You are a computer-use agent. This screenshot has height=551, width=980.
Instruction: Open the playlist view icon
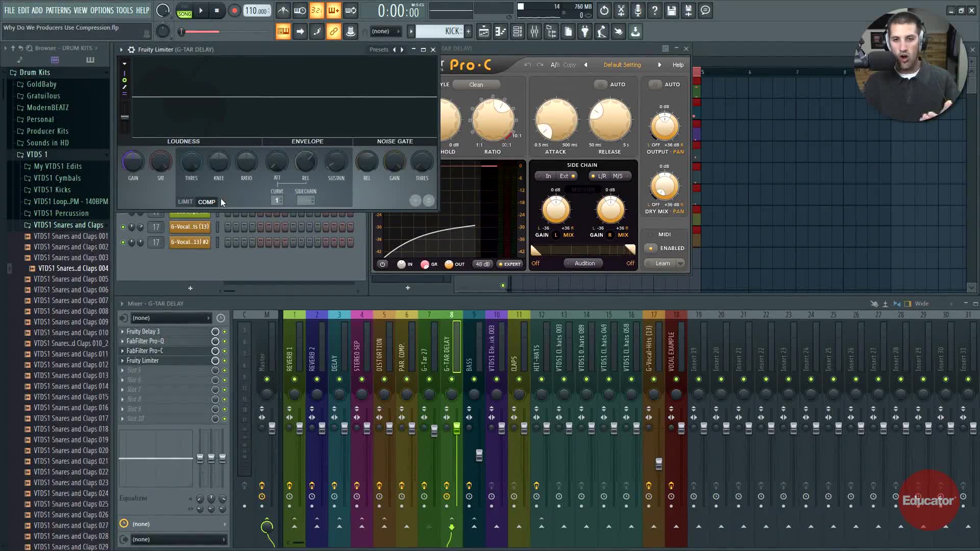(483, 32)
